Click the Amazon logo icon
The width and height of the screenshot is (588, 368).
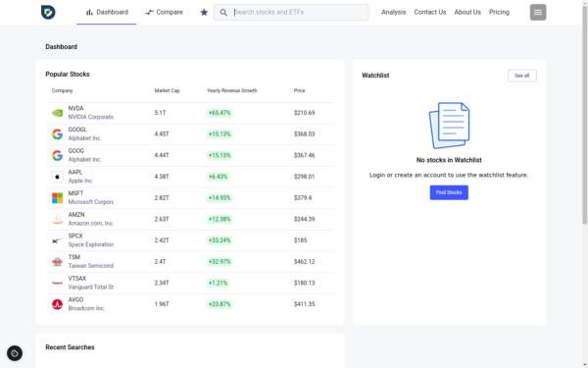click(58, 219)
